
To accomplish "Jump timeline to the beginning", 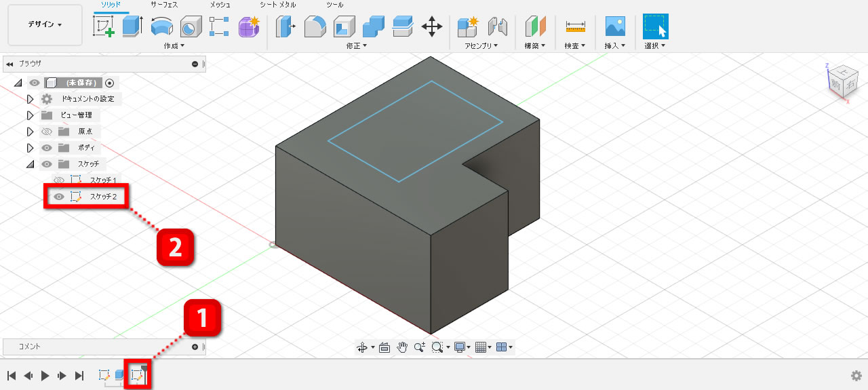I will point(12,375).
